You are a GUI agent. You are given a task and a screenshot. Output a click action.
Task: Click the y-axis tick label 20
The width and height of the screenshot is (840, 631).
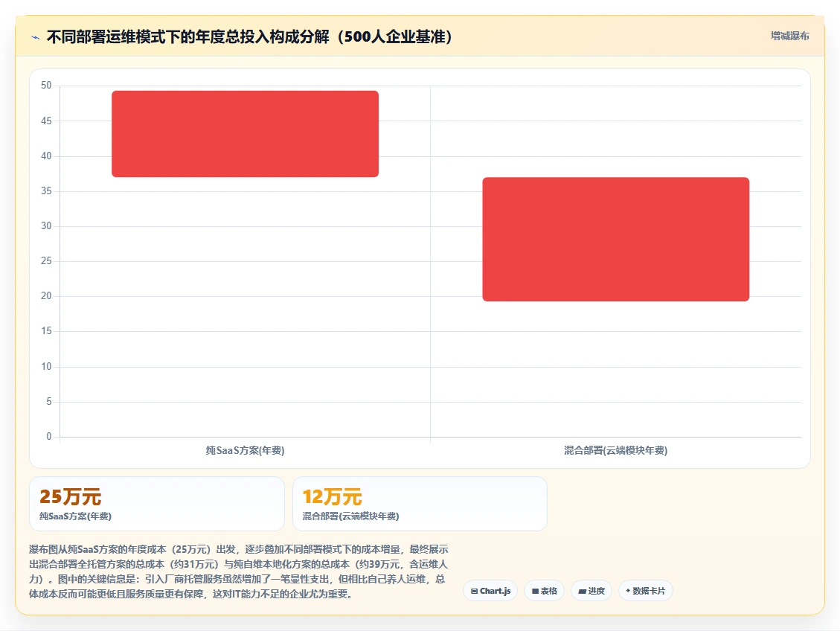coord(46,296)
